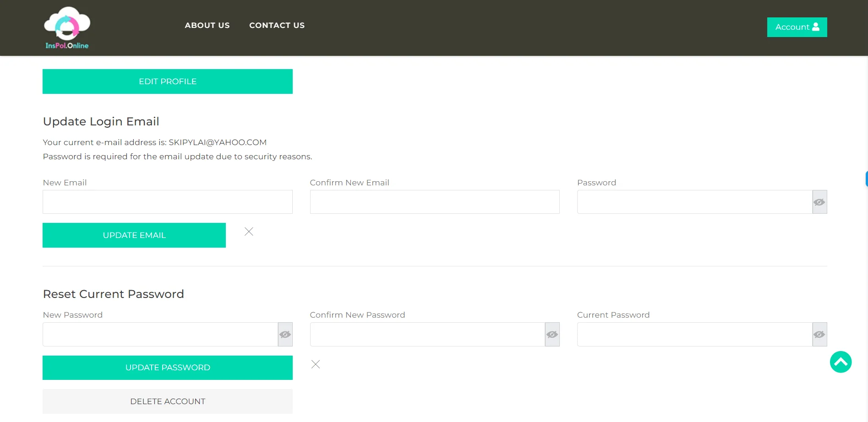The image size is (868, 422).
Task: Click the scroll-to-top arrow circle
Action: pyautogui.click(x=841, y=362)
